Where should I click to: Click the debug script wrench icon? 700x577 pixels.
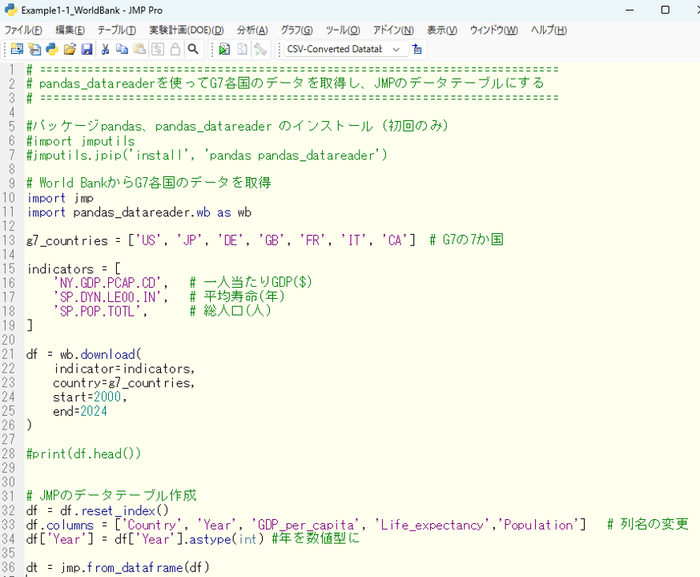(x=260, y=49)
